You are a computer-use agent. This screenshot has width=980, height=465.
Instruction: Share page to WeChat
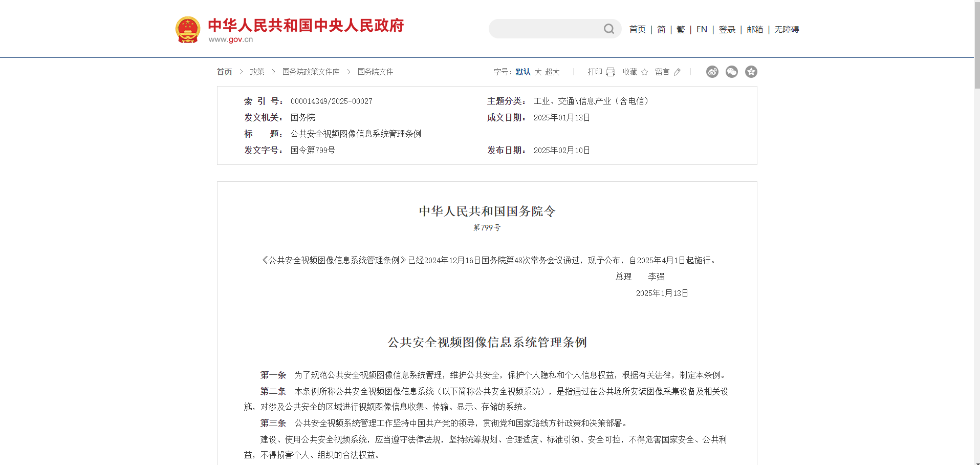coord(732,72)
